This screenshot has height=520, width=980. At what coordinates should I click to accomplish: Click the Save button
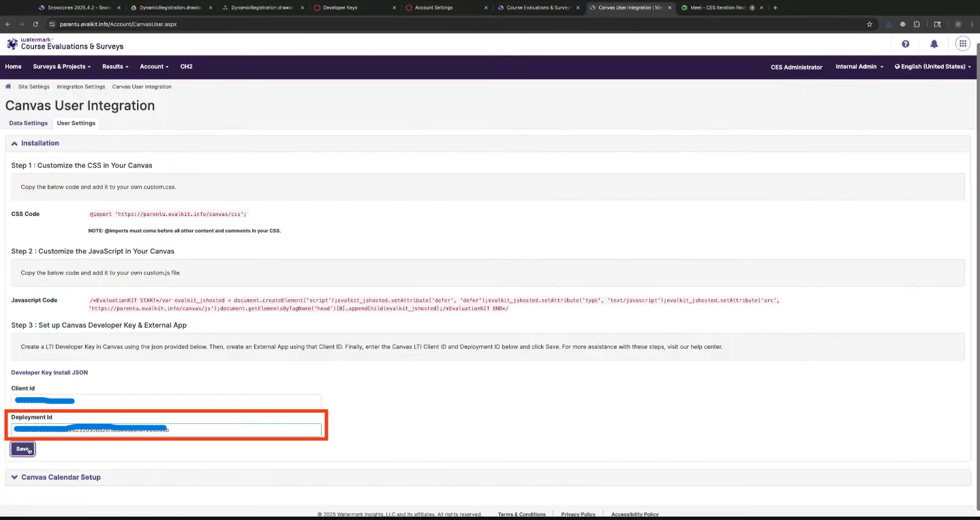[22, 449]
